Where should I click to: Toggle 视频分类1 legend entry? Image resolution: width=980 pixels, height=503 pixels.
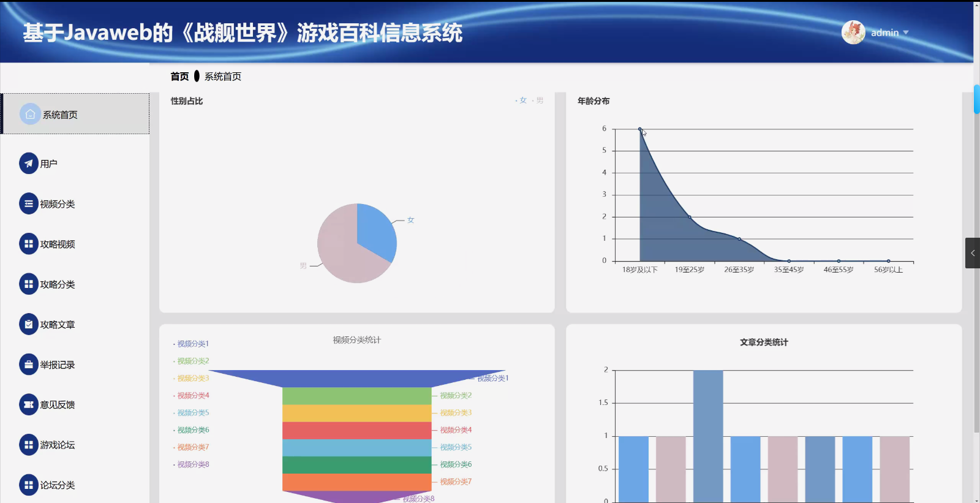point(192,344)
